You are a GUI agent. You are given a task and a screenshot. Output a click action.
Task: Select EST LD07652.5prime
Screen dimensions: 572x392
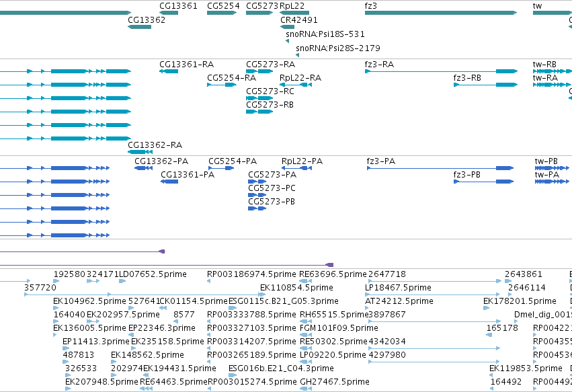153,274
